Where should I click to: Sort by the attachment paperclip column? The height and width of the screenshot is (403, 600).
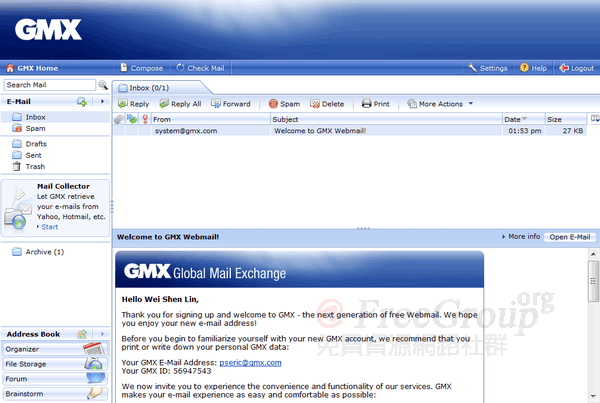tap(119, 119)
